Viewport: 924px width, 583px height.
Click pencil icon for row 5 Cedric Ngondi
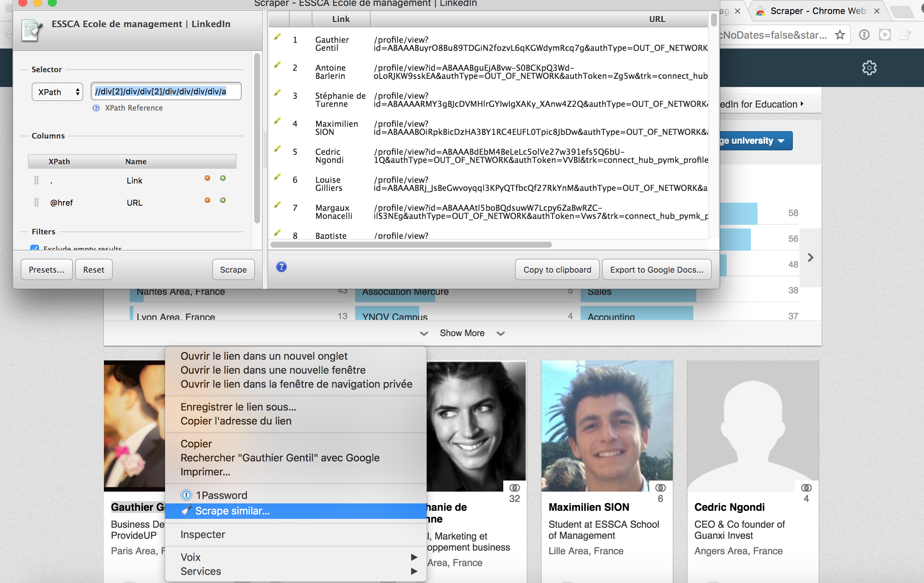coord(277,149)
